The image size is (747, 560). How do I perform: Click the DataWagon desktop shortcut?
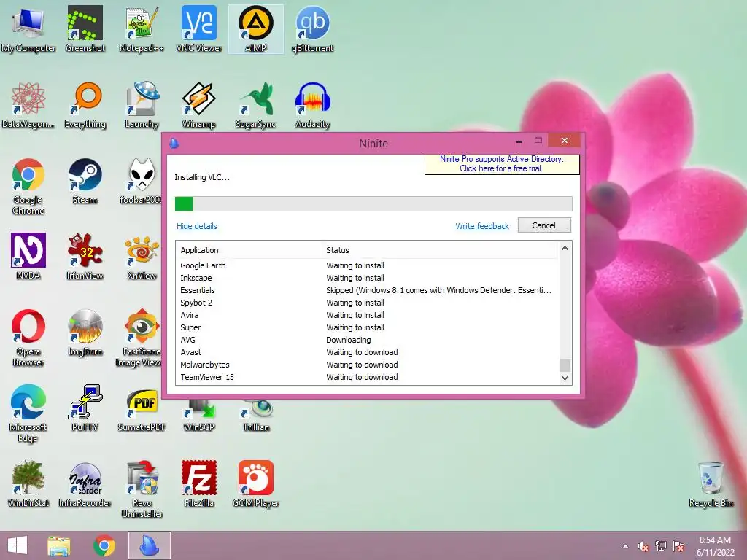coord(28,105)
